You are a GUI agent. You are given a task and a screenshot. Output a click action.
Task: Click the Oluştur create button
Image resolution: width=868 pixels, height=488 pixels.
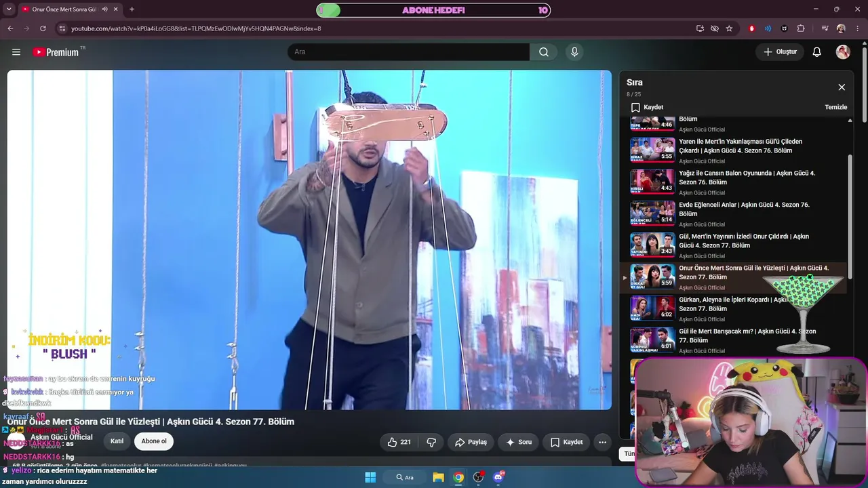780,52
